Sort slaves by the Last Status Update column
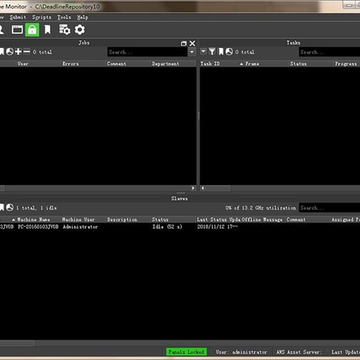This screenshot has height=360, width=360. pyautogui.click(x=218, y=219)
